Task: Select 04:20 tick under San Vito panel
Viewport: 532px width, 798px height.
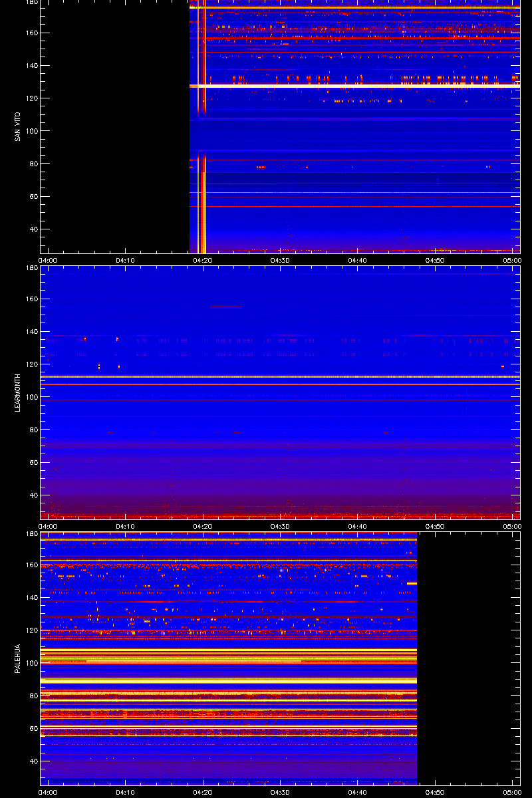Action: pyautogui.click(x=203, y=260)
